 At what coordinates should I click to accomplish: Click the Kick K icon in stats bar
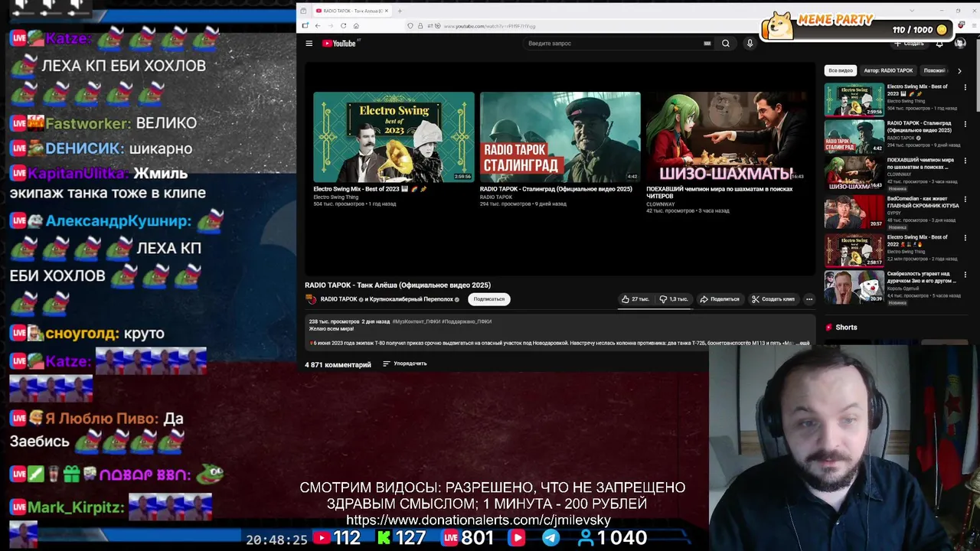click(x=384, y=538)
